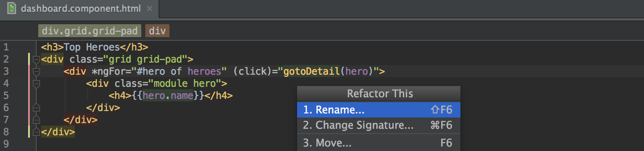Click fold end marker on line 8
This screenshot has height=151, width=644.
[36, 132]
